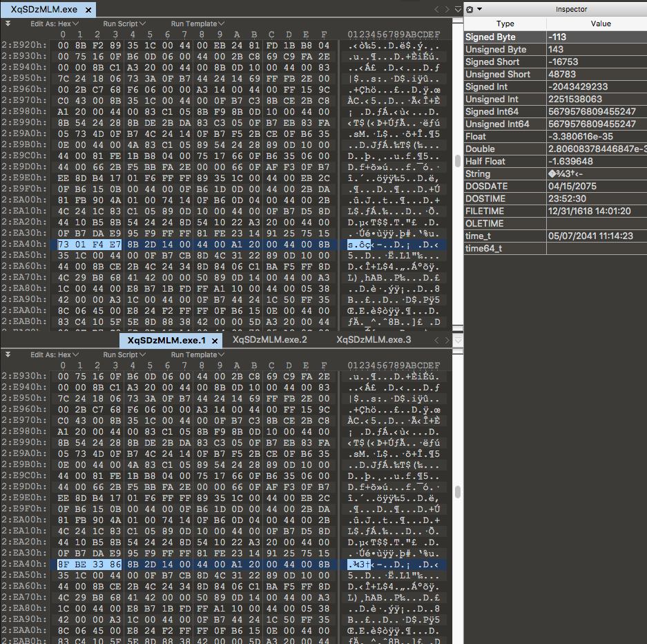Image resolution: width=647 pixels, height=644 pixels.
Task: Open the top pane Run Script menu
Action: click(124, 23)
